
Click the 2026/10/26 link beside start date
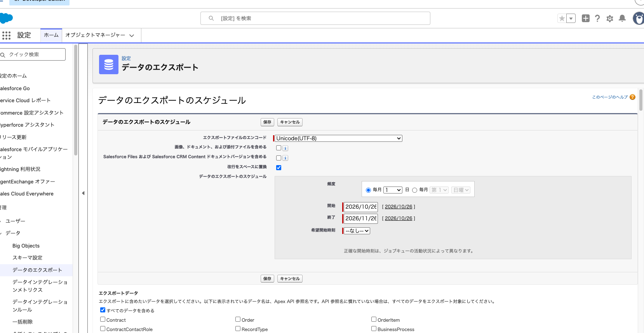(399, 207)
